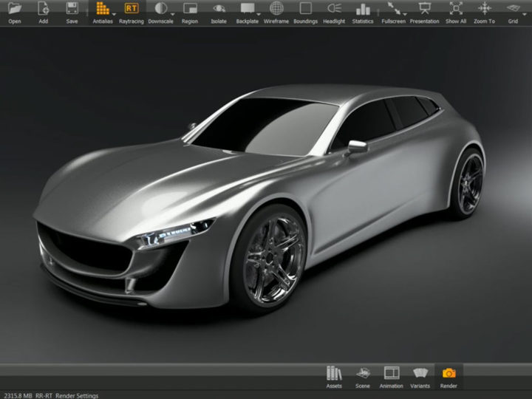This screenshot has height=399, width=532.
Task: Open the Scene module
Action: tap(363, 378)
